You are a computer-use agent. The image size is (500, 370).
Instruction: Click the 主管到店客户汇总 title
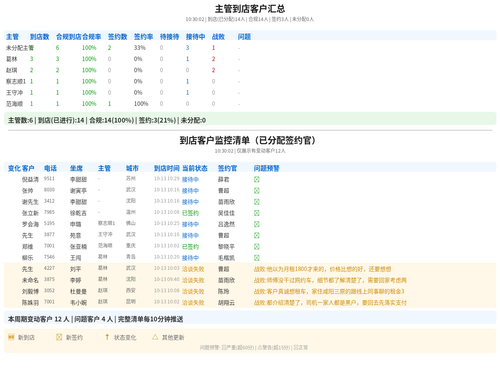point(250,9)
